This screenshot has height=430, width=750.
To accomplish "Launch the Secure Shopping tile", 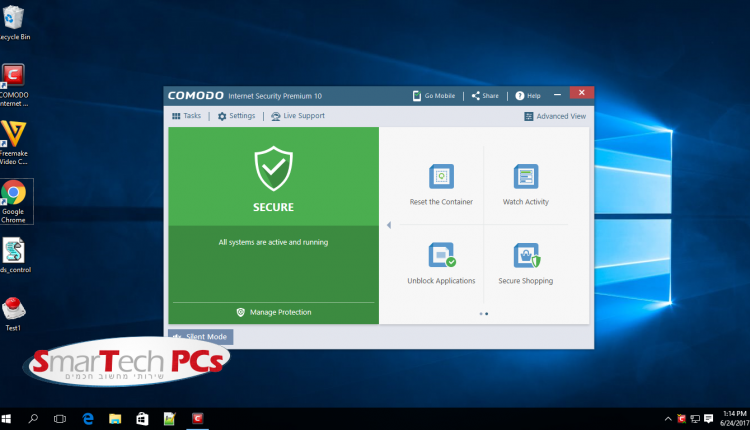I will pos(526,264).
